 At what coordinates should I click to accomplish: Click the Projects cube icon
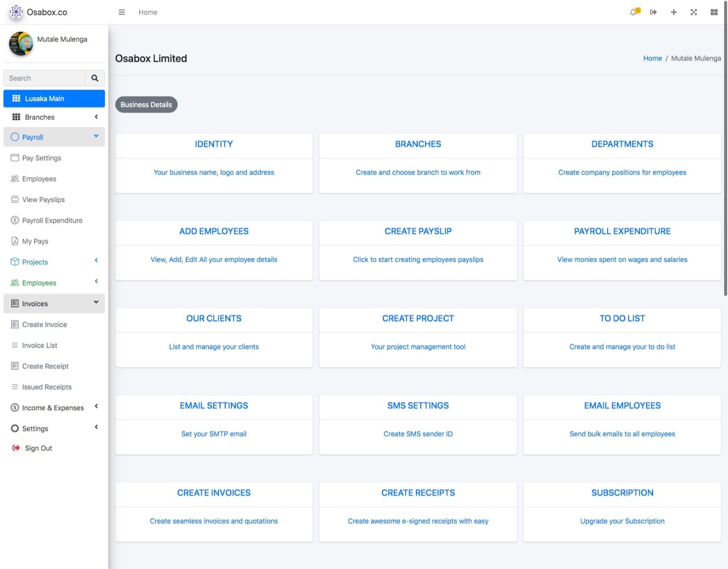(x=15, y=262)
